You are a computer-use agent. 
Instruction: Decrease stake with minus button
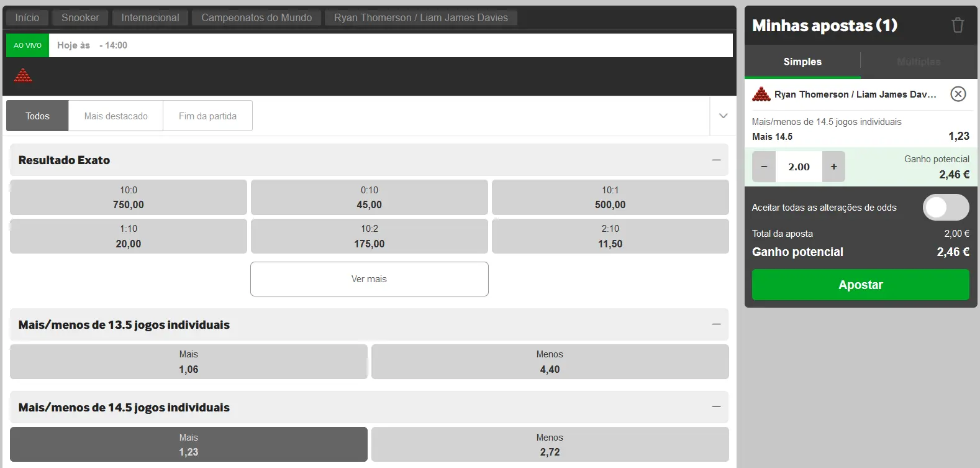(x=764, y=167)
